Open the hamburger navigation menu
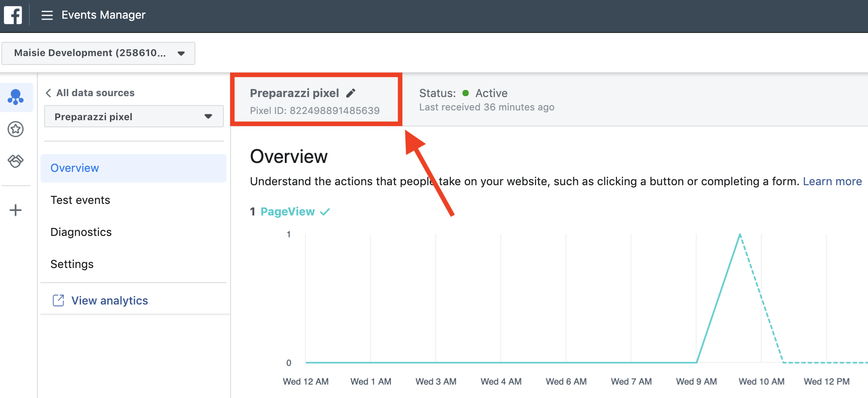Image resolution: width=868 pixels, height=398 pixels. pos(47,16)
